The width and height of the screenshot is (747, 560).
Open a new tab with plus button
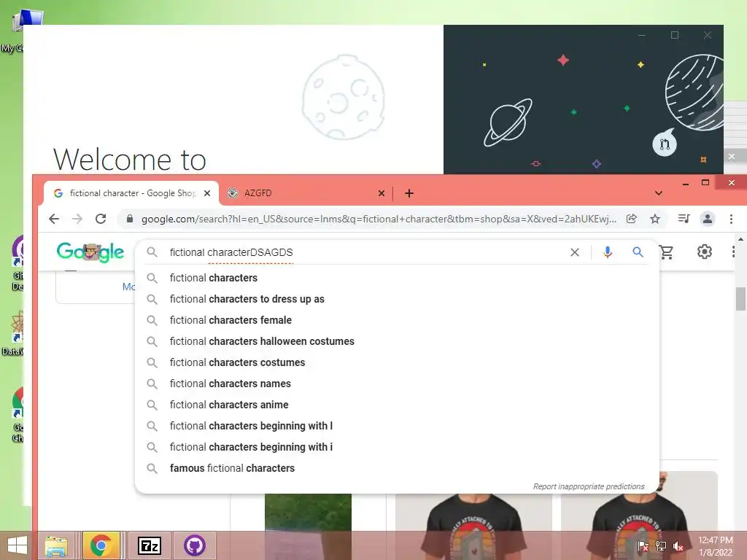click(x=409, y=193)
